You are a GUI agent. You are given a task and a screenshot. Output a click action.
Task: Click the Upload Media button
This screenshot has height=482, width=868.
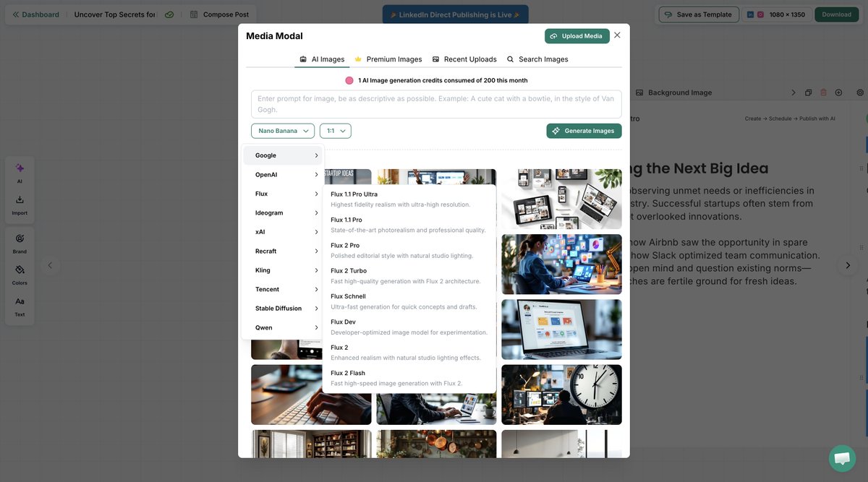coord(577,36)
